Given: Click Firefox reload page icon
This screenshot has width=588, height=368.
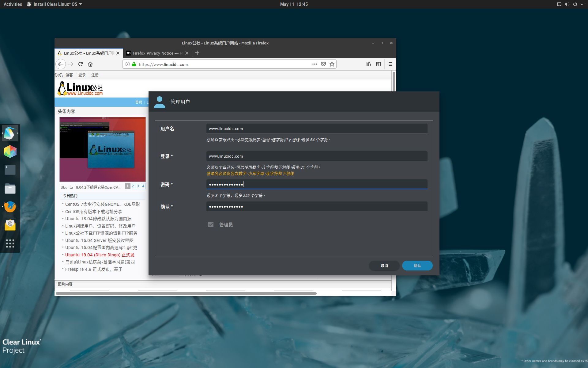Looking at the screenshot, I should (81, 64).
